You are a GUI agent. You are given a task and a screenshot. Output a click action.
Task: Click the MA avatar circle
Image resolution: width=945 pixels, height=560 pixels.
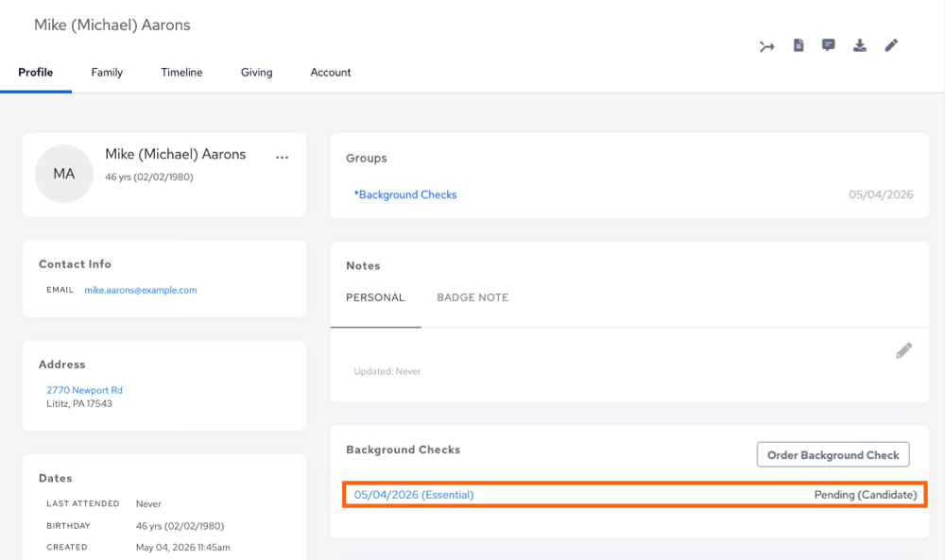(x=64, y=174)
